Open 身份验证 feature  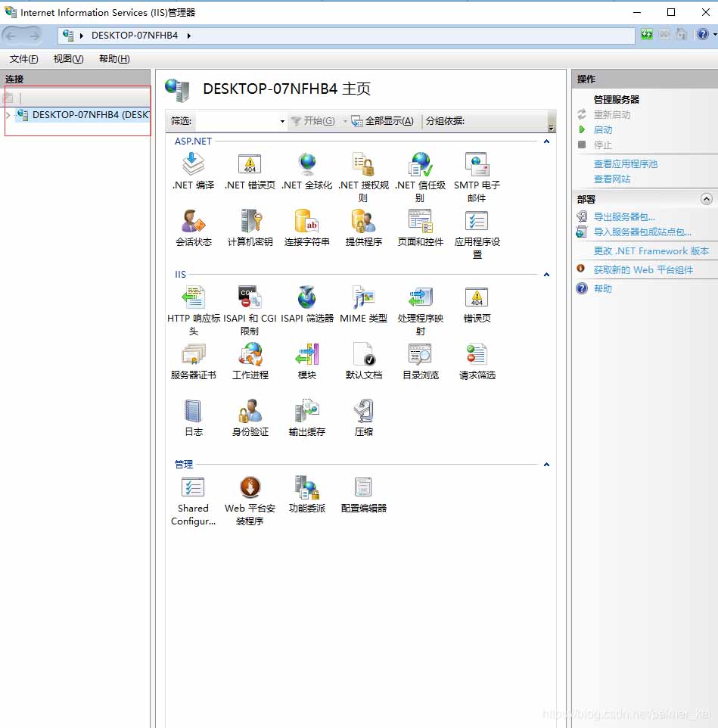click(250, 418)
